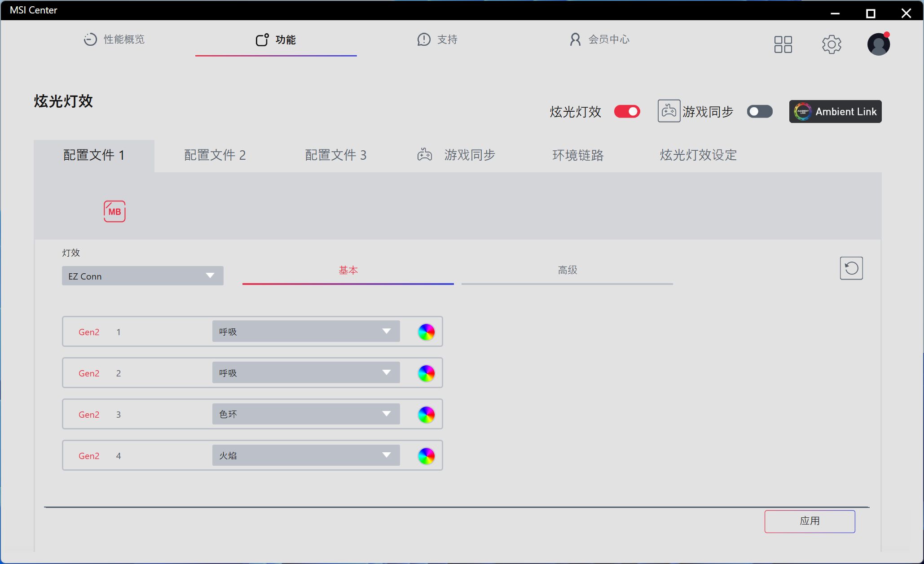Switch to 配置文件 2 tab
Viewport: 924px width, 564px height.
215,155
